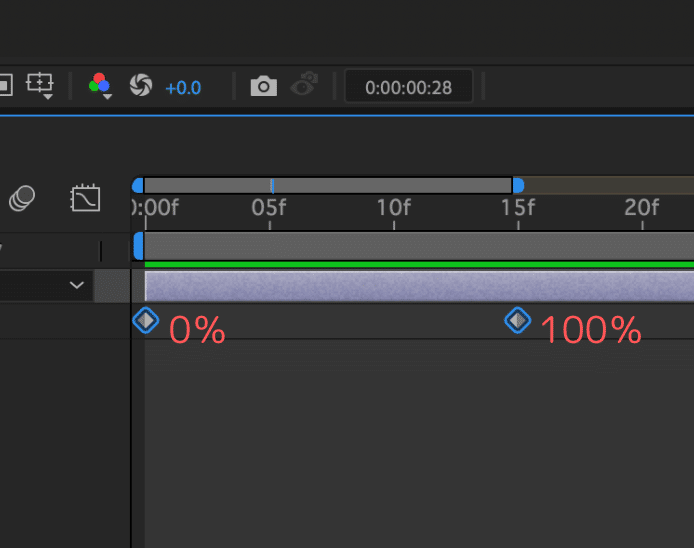Click the 05f mark on the time ruler
This screenshot has height=548, width=694.
click(269, 209)
